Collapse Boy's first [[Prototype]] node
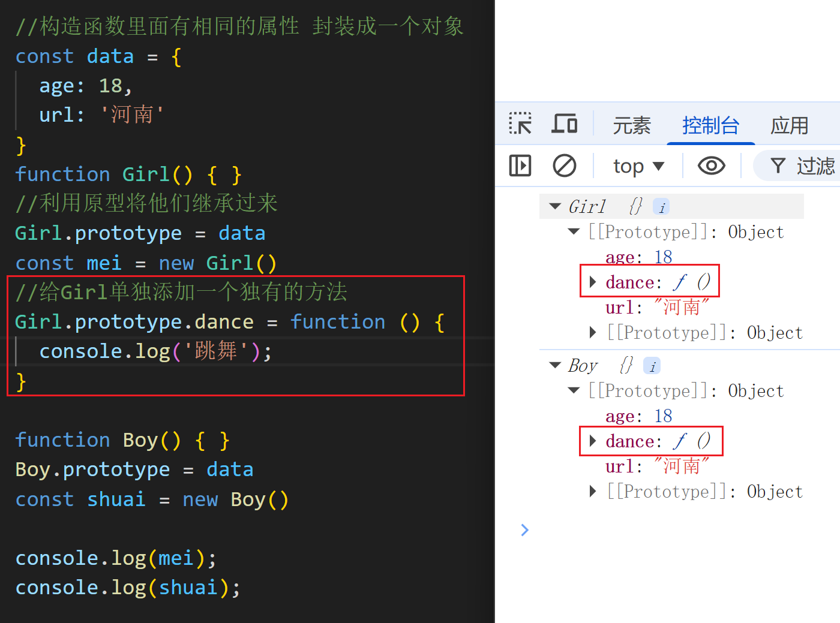 [574, 390]
